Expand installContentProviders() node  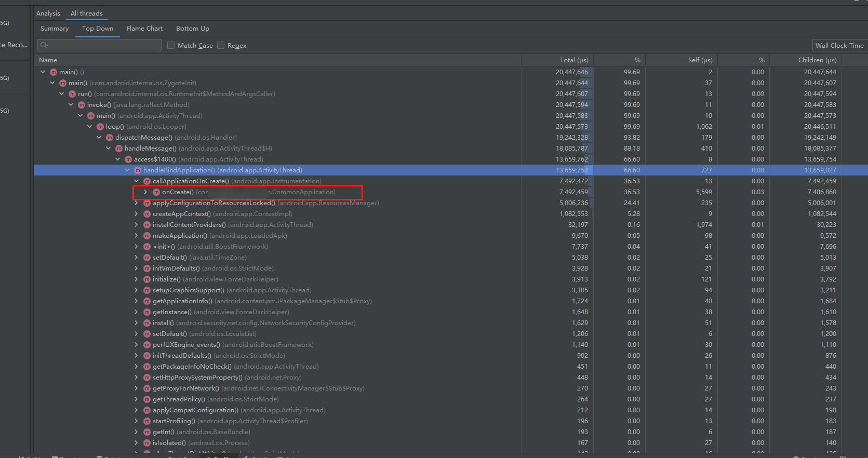(137, 225)
